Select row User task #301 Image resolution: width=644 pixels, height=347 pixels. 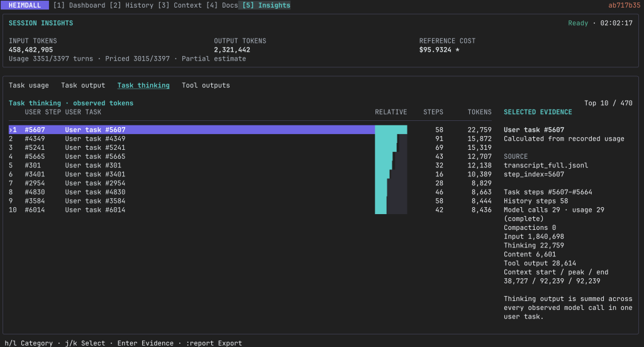250,166
